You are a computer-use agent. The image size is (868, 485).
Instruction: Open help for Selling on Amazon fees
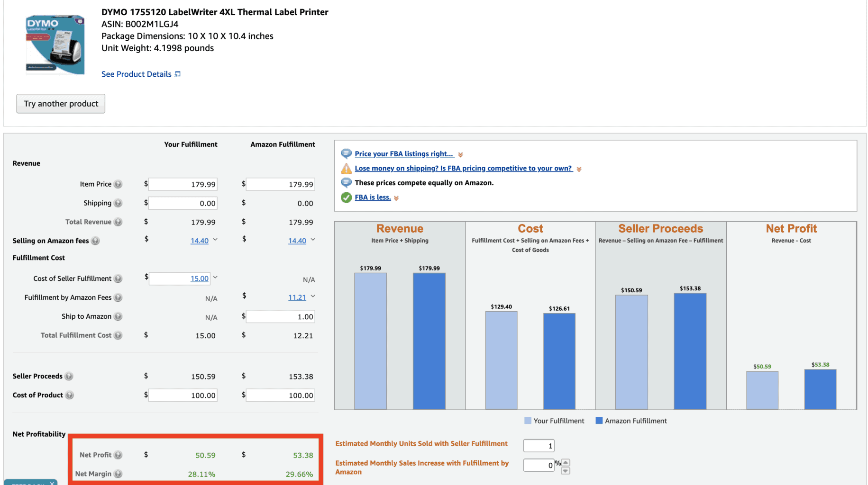tap(95, 241)
